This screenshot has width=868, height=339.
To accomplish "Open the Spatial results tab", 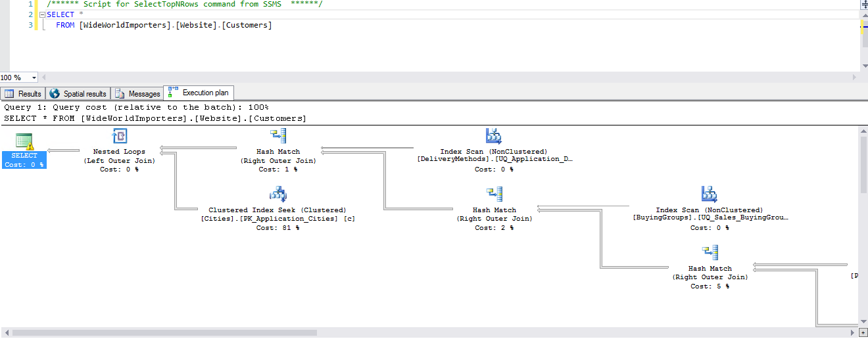I will 78,94.
